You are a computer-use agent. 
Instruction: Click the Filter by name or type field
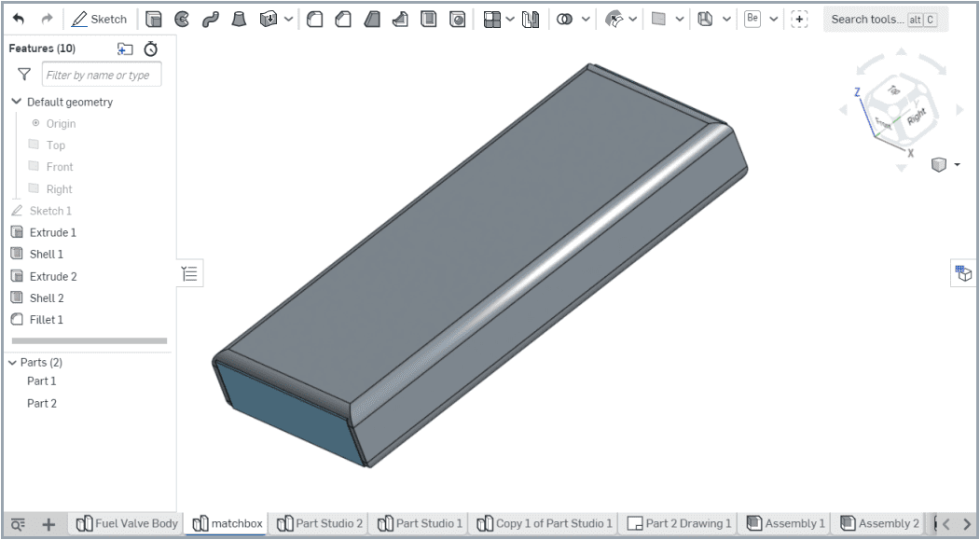pyautogui.click(x=101, y=74)
